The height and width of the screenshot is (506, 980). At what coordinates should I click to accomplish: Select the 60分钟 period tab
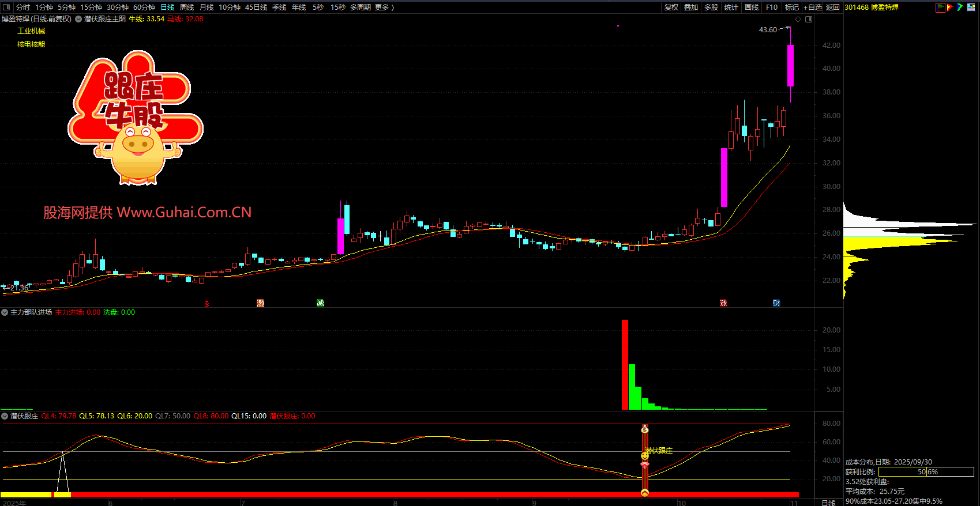click(x=144, y=7)
